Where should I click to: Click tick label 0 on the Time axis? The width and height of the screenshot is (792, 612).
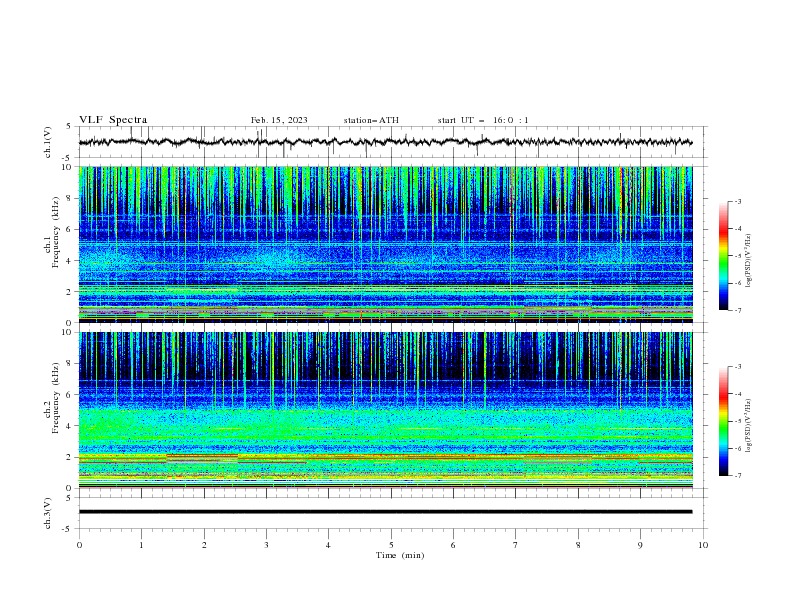tap(79, 545)
